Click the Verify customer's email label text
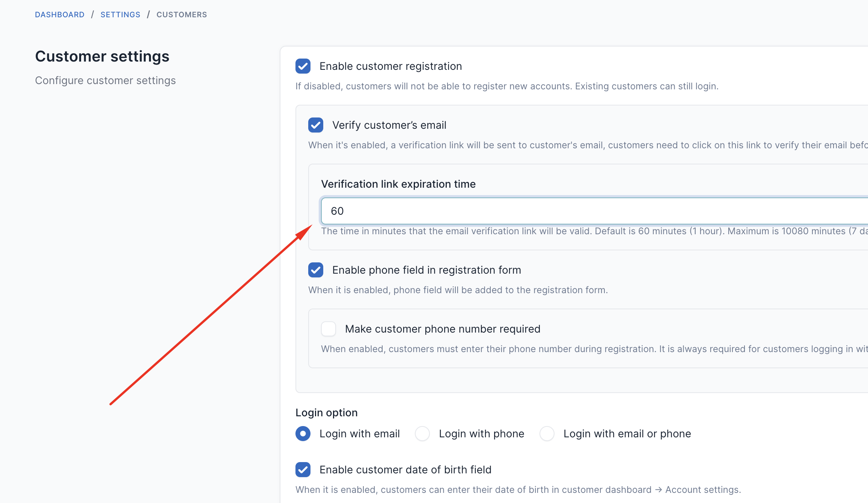 pos(389,125)
